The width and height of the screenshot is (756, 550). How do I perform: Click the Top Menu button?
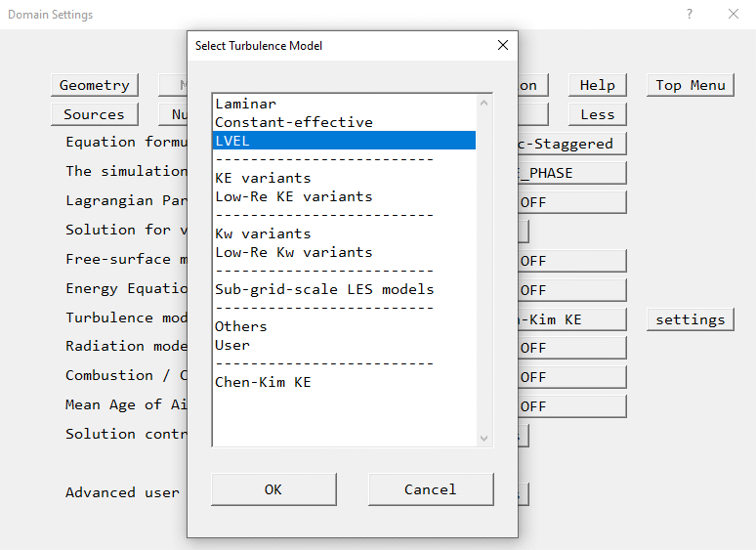pos(690,85)
